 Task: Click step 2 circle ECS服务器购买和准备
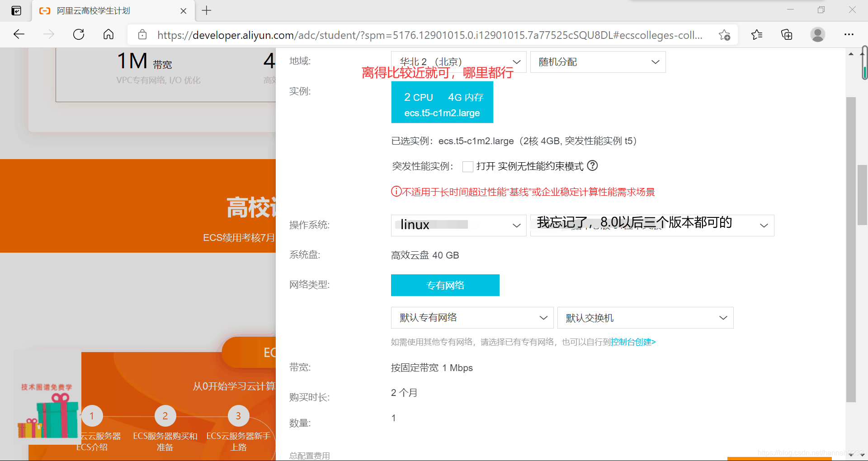tap(165, 416)
